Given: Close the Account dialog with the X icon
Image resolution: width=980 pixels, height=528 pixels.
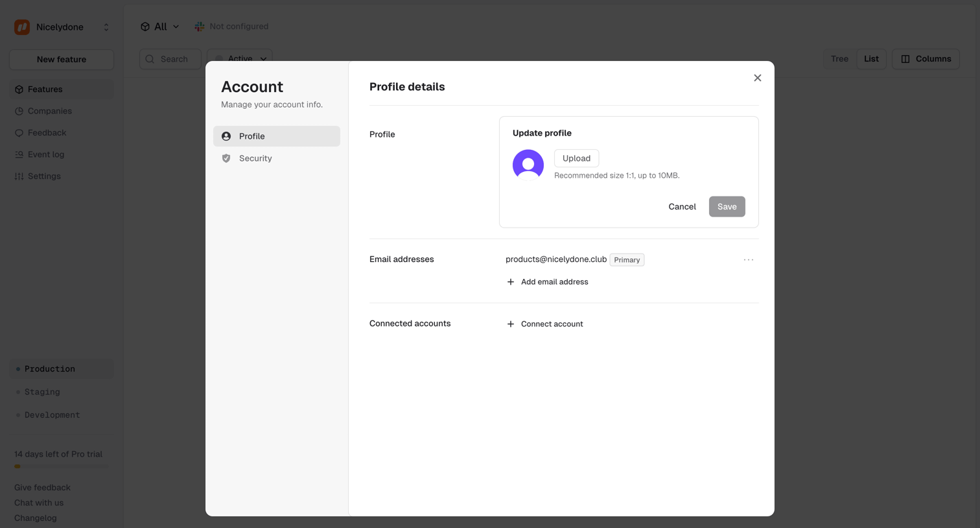Looking at the screenshot, I should click(x=758, y=78).
